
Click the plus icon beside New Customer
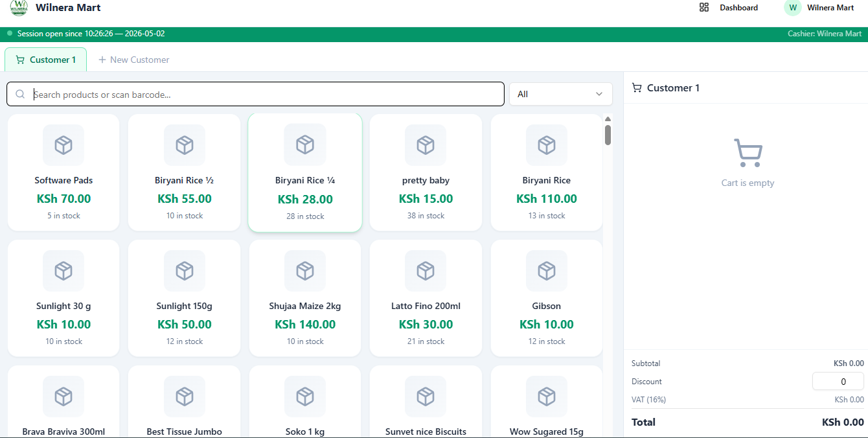click(102, 60)
